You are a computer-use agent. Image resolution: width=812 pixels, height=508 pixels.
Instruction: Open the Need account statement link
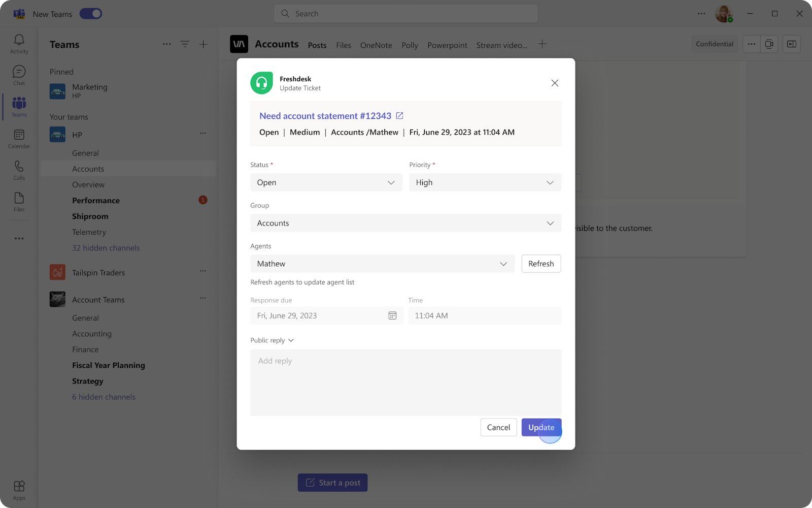pyautogui.click(x=325, y=116)
